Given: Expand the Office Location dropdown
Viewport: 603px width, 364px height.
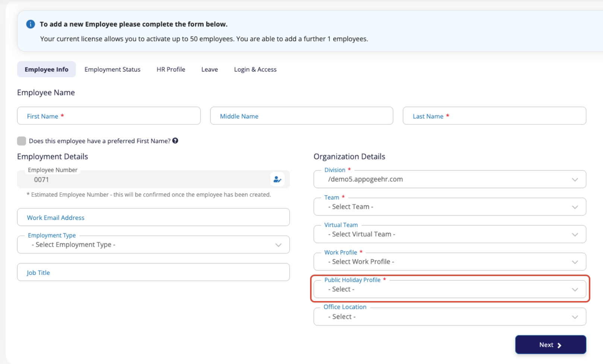Looking at the screenshot, I should point(449,317).
